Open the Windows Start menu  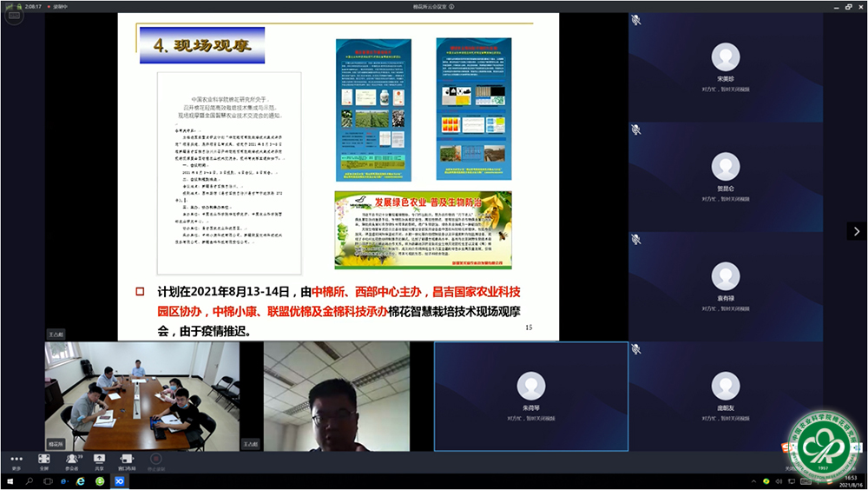click(x=10, y=480)
